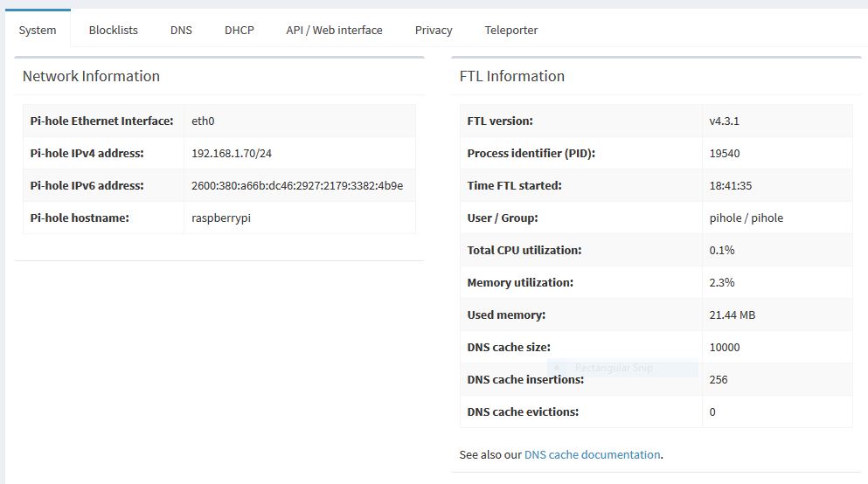Viewport: 868px width, 484px height.
Task: Open the Teleporter tab
Action: point(511,31)
